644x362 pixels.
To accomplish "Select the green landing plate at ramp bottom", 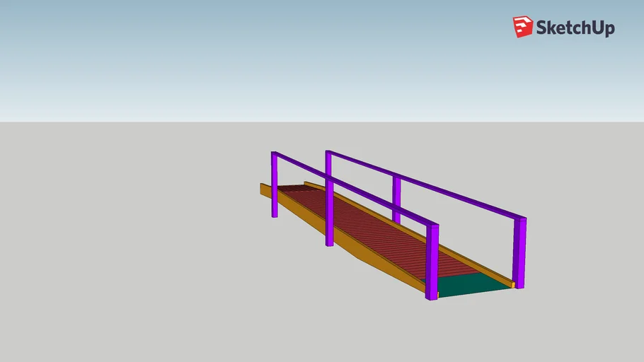I will 468,284.
